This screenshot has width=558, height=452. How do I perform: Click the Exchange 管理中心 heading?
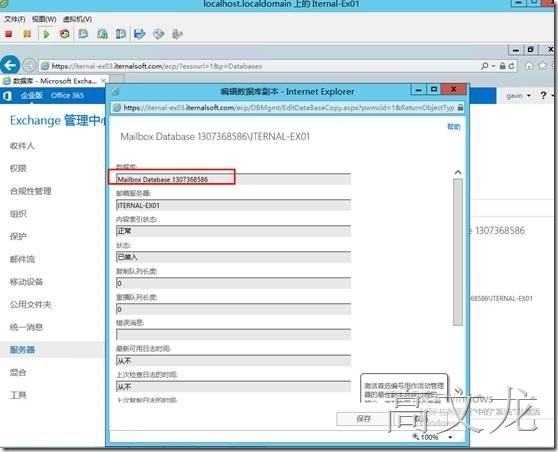click(58, 120)
